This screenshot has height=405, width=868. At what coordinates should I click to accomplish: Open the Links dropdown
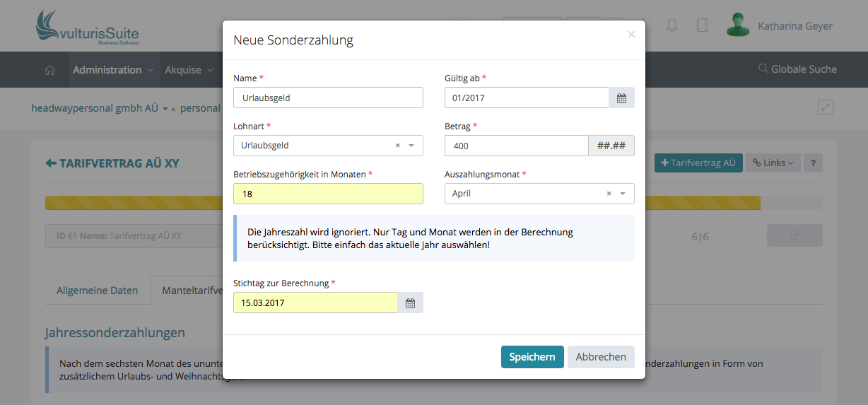click(773, 163)
